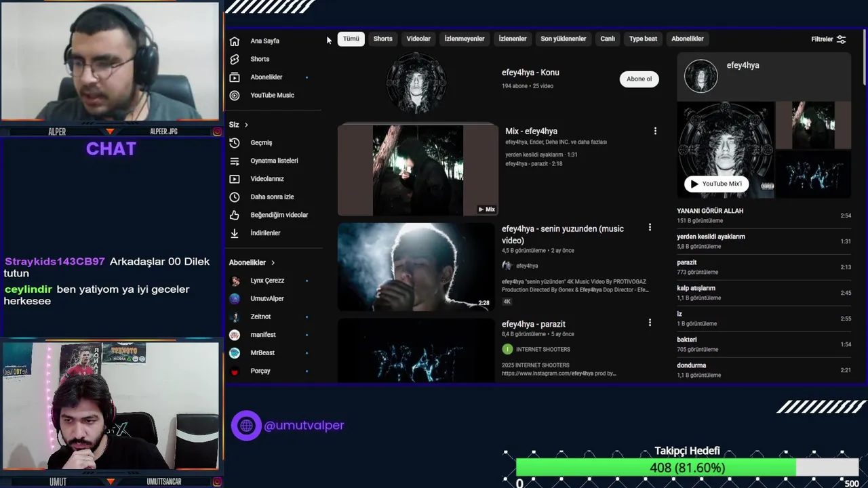Image resolution: width=868 pixels, height=488 pixels.
Task: Open more options for efey4hya - parazit
Action: 650,323
